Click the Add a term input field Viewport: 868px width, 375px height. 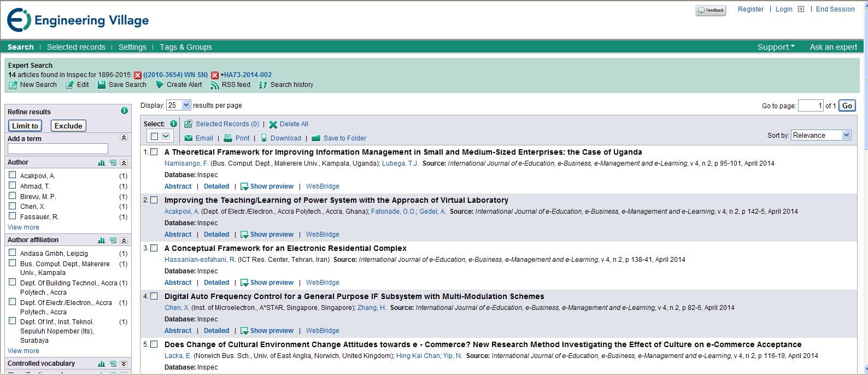pyautogui.click(x=58, y=149)
